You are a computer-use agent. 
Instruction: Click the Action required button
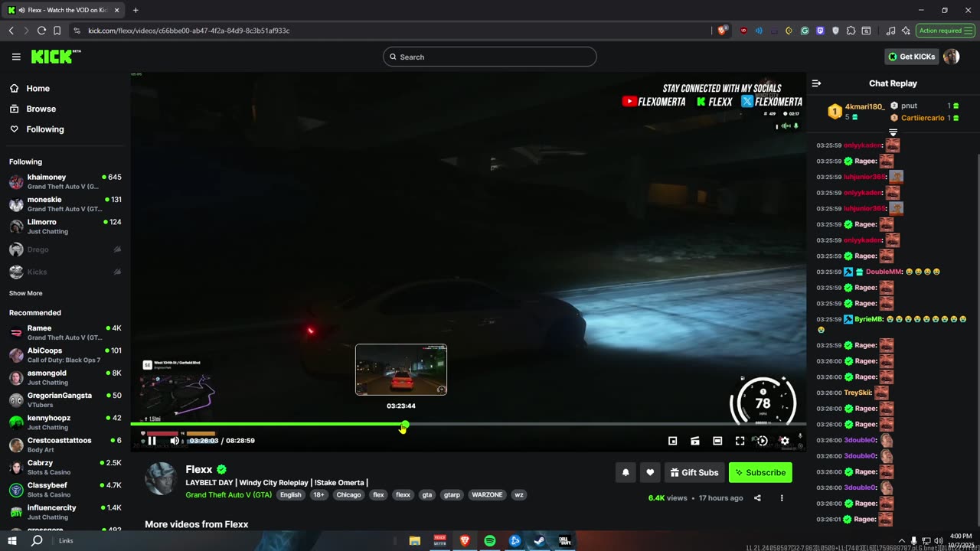pos(946,31)
